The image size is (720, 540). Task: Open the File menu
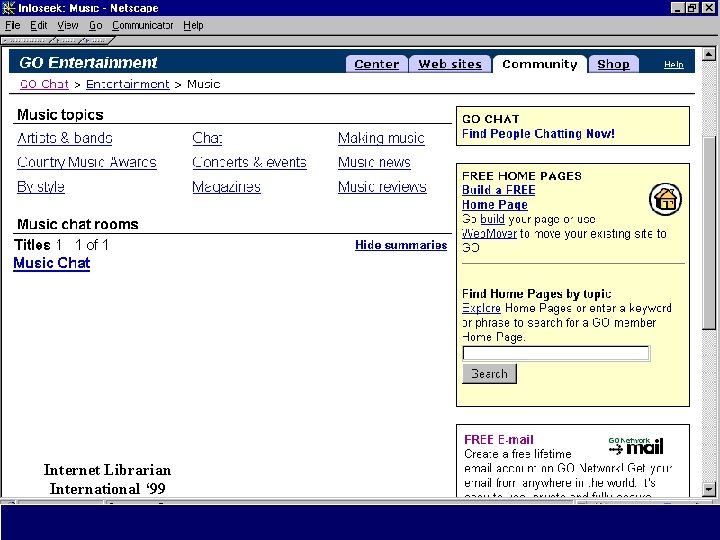(12, 25)
